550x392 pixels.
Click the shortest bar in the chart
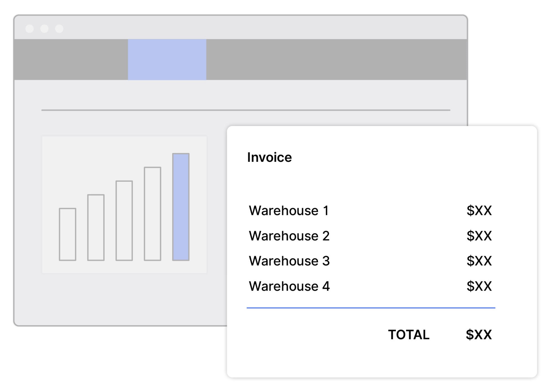coord(67,234)
